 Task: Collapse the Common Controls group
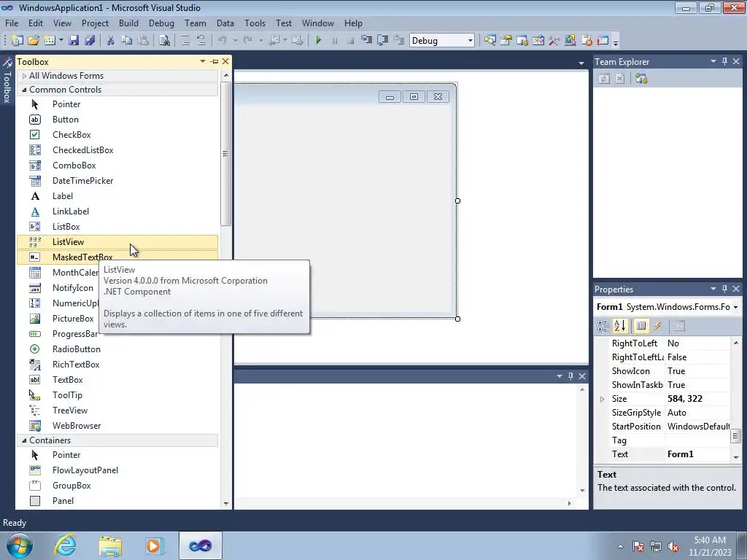(24, 90)
